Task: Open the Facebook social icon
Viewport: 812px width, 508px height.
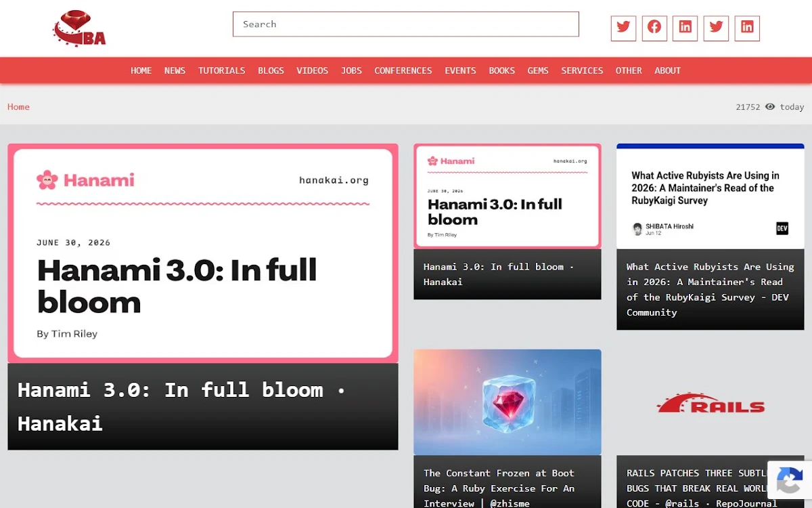Action: point(654,28)
